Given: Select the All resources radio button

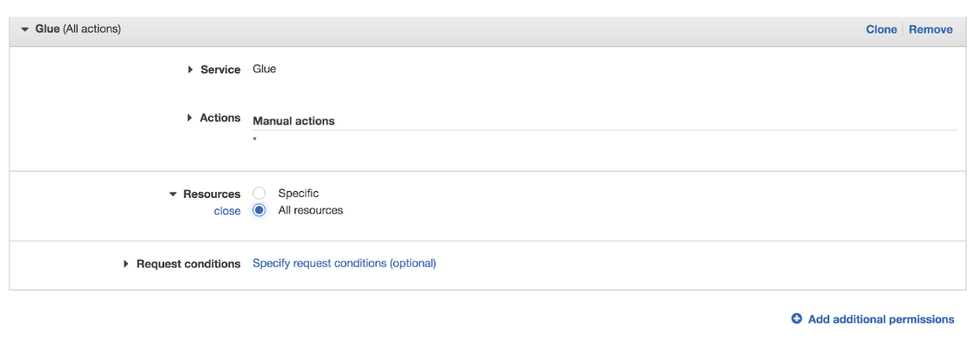Looking at the screenshot, I should click(x=259, y=210).
